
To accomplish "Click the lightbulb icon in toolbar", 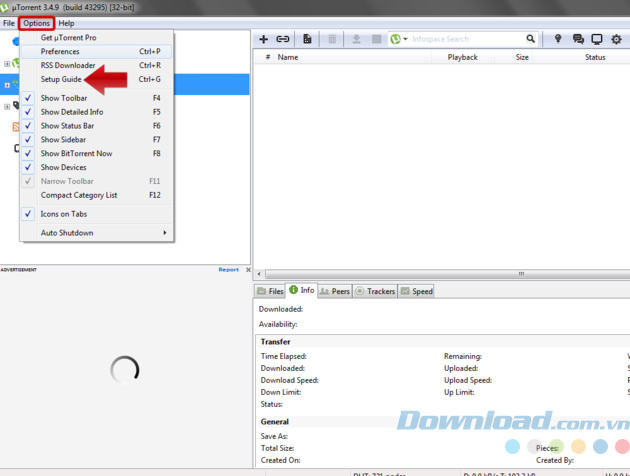I will pyautogui.click(x=558, y=39).
